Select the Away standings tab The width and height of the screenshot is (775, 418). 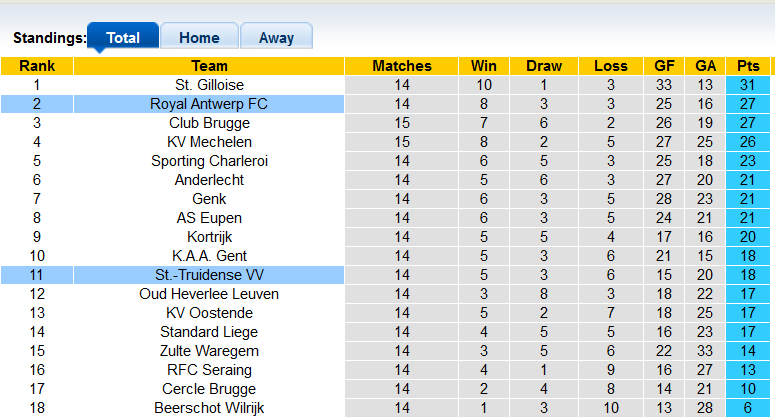point(276,38)
